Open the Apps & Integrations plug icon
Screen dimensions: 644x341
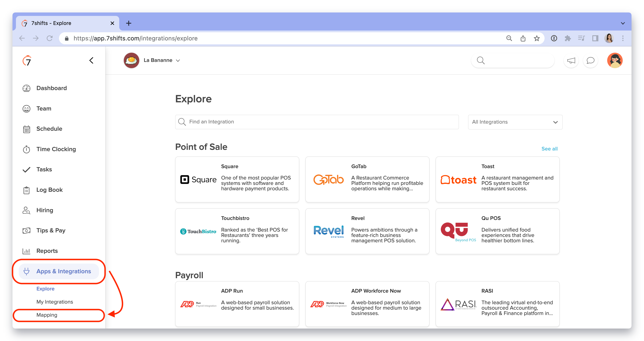(27, 271)
